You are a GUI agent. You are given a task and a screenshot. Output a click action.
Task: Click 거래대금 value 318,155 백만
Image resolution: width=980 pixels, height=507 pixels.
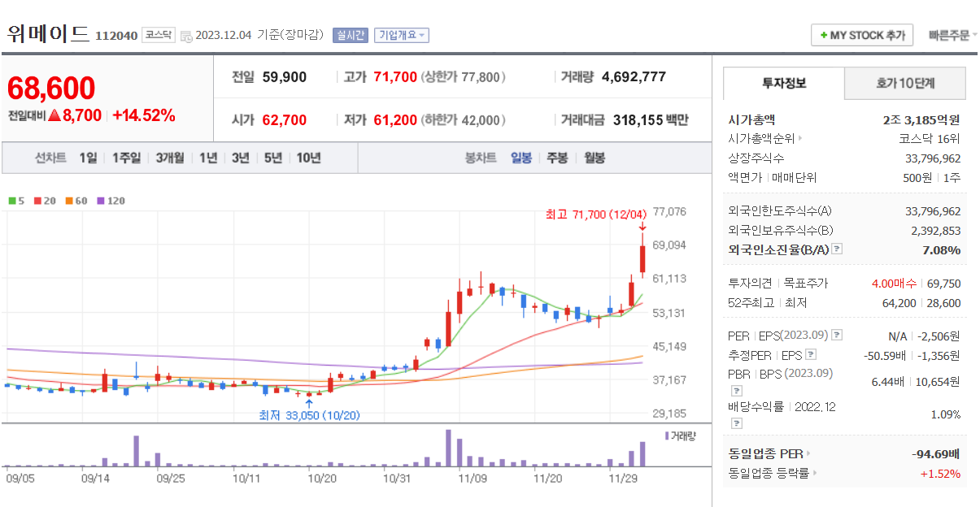(651, 120)
